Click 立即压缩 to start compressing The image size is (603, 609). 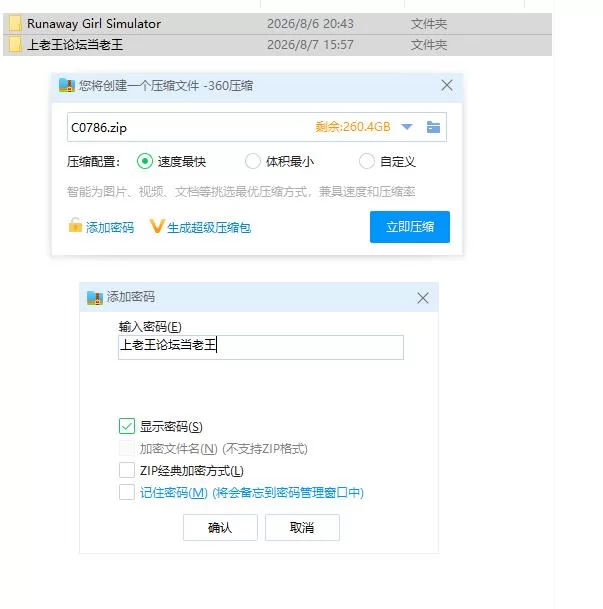coord(410,227)
